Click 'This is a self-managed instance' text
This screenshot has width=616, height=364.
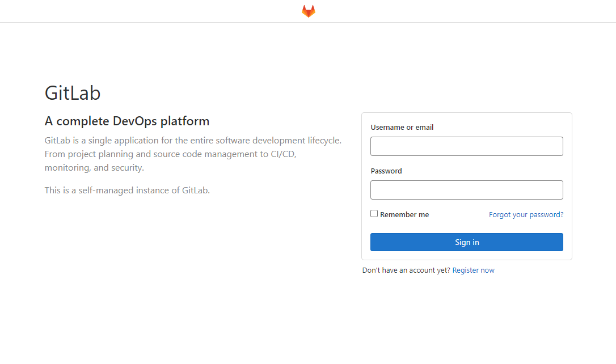[x=127, y=191]
